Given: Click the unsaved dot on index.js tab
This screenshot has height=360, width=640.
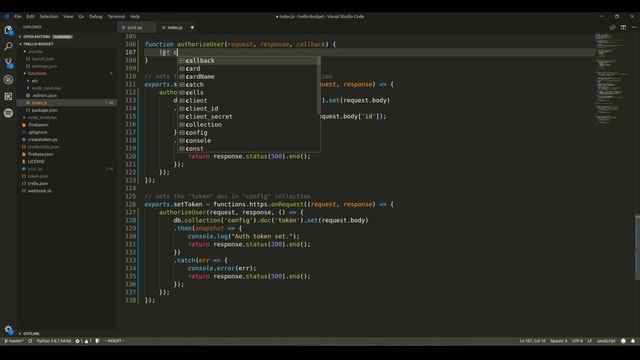Looking at the screenshot, I should coord(192,27).
